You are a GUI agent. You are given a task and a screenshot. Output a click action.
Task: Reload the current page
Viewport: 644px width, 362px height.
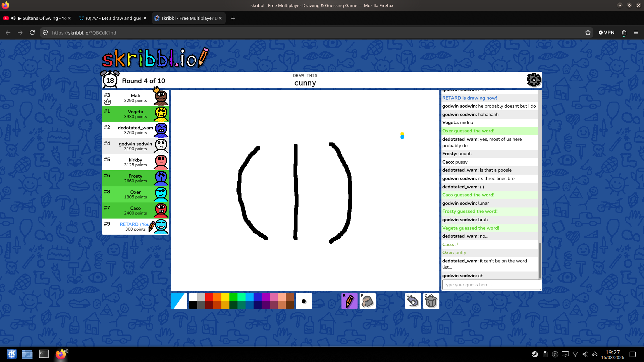[32, 33]
